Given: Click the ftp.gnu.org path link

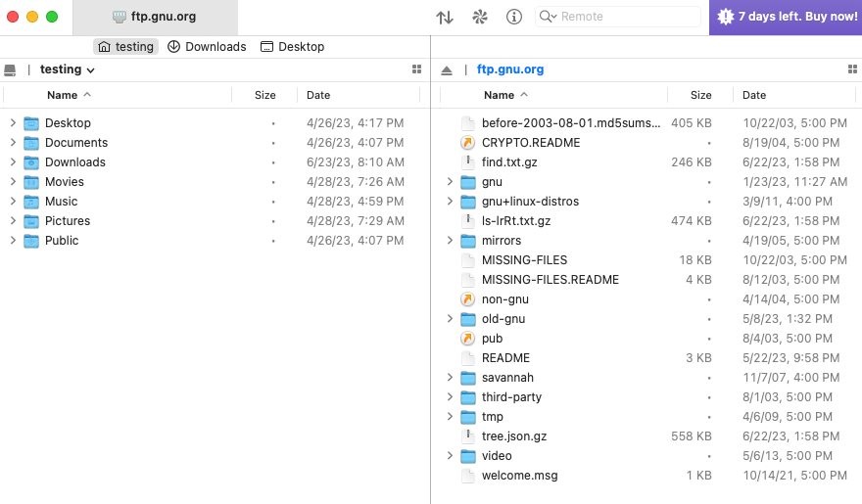Looking at the screenshot, I should click(x=510, y=69).
